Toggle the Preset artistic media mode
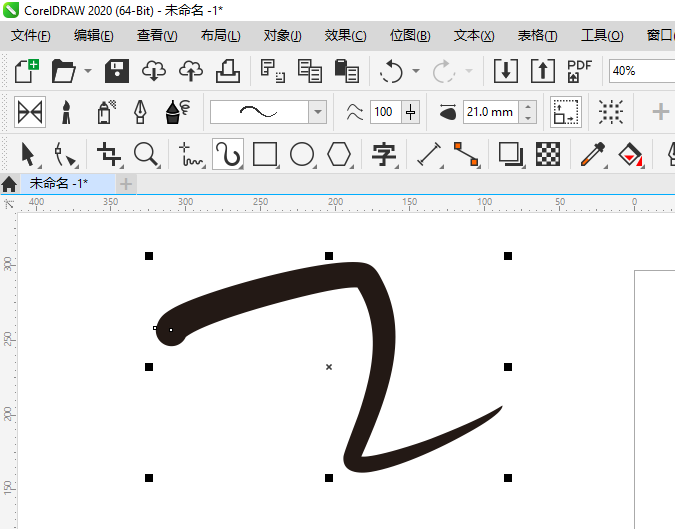This screenshot has height=529, width=675. pos(29,112)
